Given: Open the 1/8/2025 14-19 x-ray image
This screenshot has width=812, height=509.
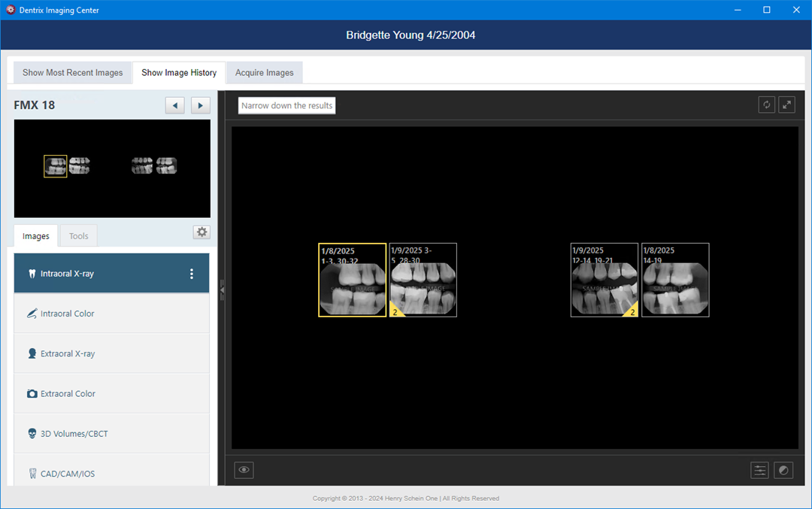Looking at the screenshot, I should point(675,280).
